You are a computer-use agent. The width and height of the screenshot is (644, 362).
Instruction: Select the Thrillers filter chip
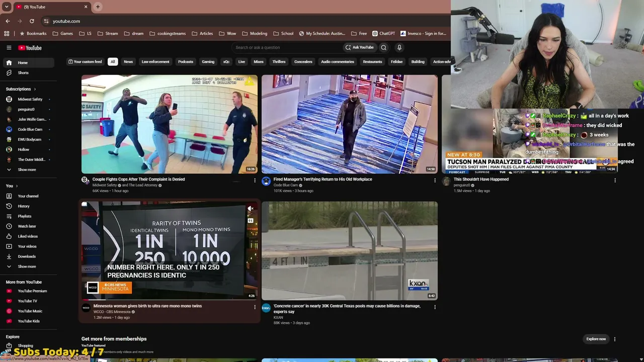coord(279,62)
